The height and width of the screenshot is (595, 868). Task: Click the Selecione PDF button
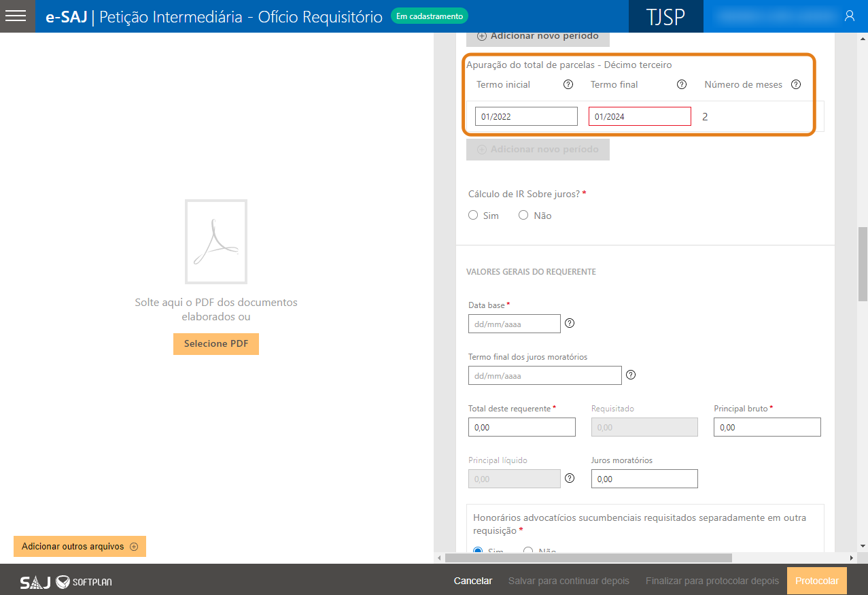pos(216,344)
